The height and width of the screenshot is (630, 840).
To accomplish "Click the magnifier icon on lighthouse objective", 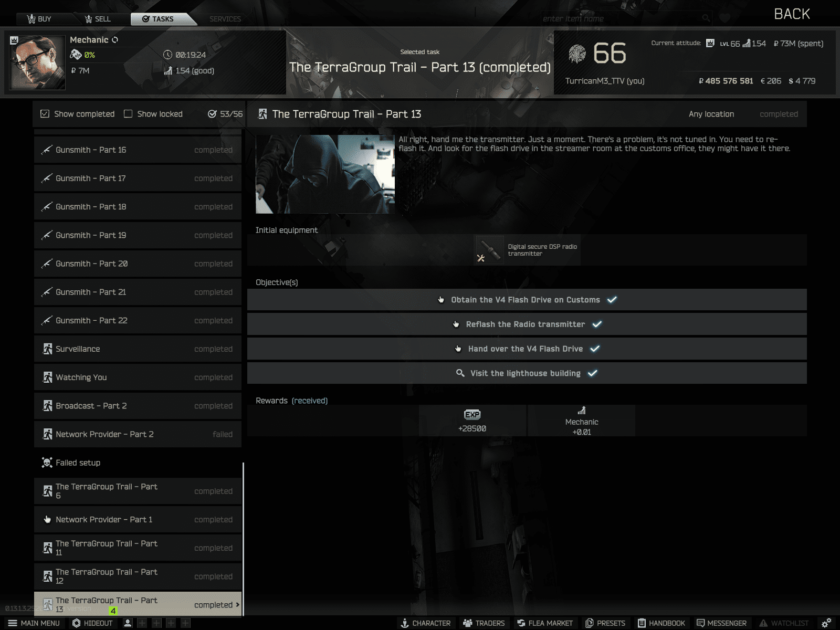I will [460, 373].
